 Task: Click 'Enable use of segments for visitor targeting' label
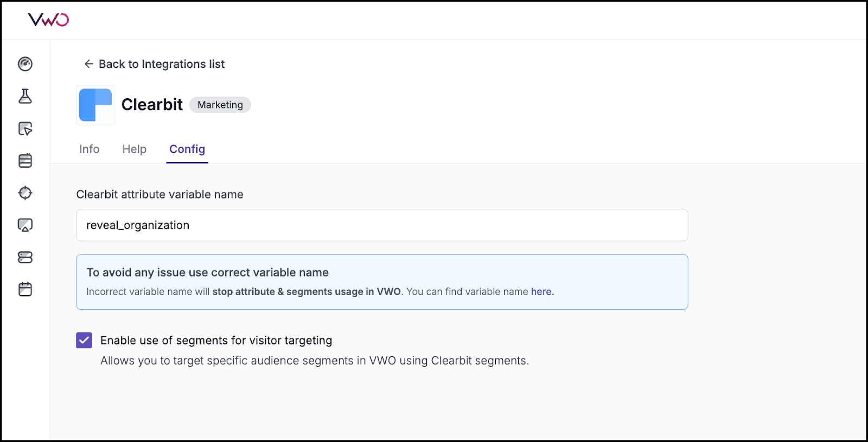click(x=216, y=341)
